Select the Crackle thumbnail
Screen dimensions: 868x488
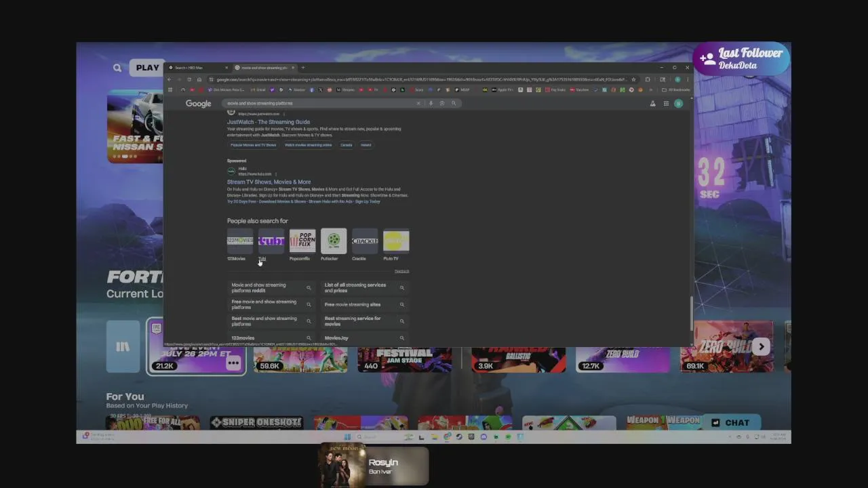point(364,241)
